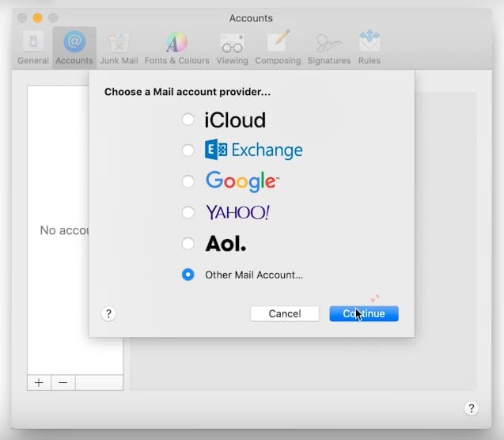Select the Exchange provider radio button
504x440 pixels.
(x=188, y=150)
